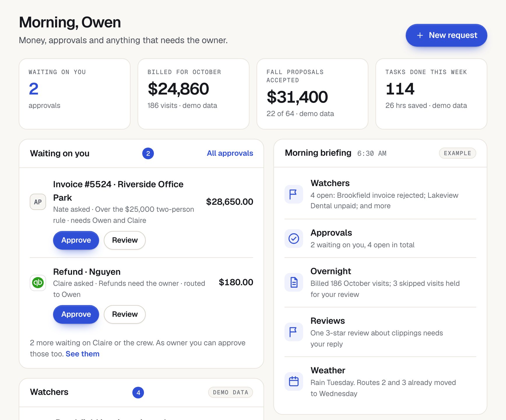Click the $180.00 refund amount

pyautogui.click(x=236, y=282)
